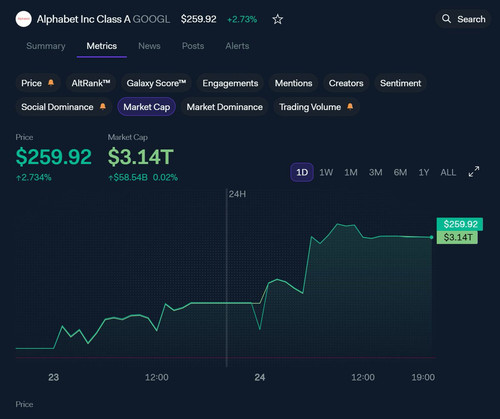
Task: Click the large $3.14T market cap value
Action: tap(140, 157)
